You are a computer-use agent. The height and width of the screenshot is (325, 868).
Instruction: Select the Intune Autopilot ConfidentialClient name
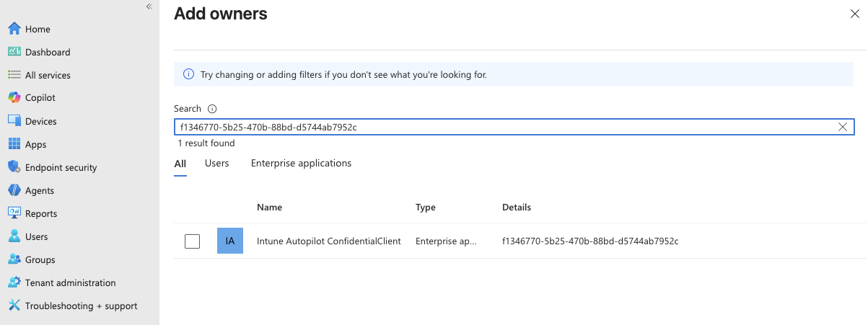click(x=329, y=241)
